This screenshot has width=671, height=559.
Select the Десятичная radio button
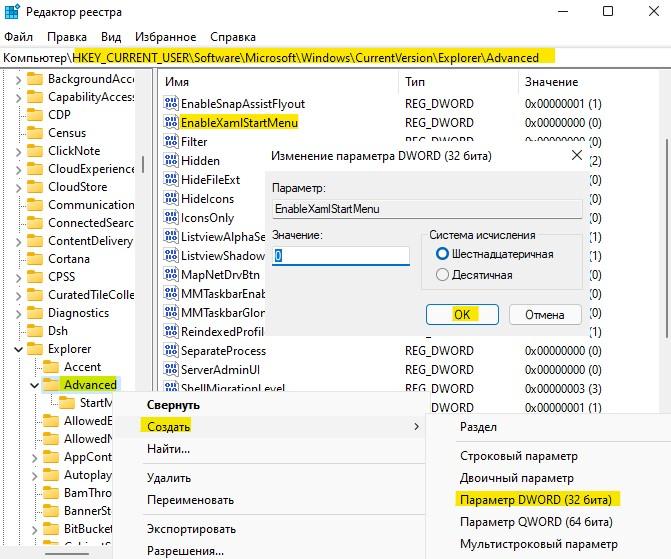(442, 274)
